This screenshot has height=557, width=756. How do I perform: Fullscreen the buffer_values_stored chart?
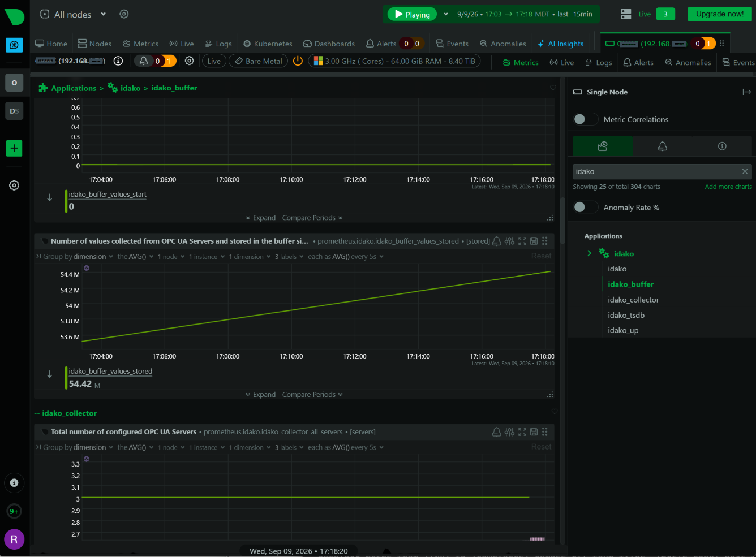(522, 241)
